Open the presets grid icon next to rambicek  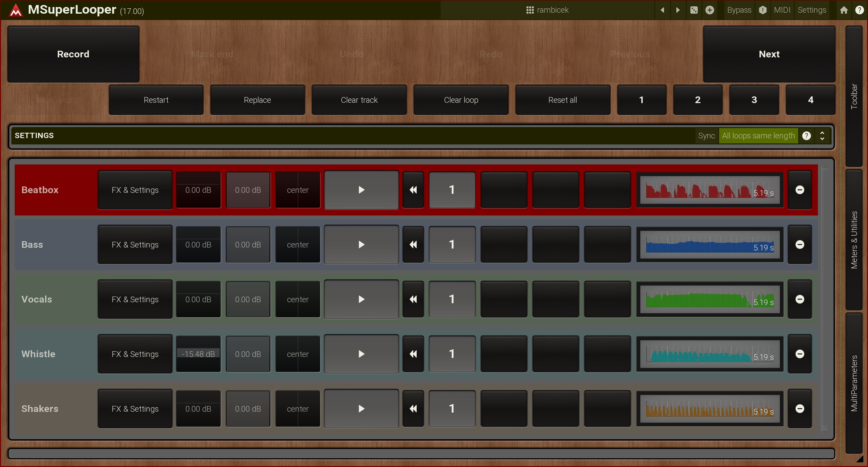(530, 10)
